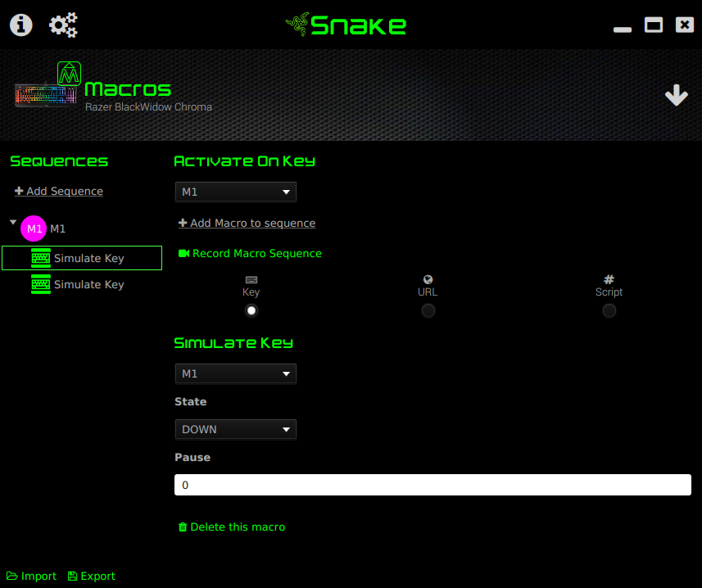The width and height of the screenshot is (702, 588).
Task: Click the Macros M badge icon
Action: click(69, 74)
